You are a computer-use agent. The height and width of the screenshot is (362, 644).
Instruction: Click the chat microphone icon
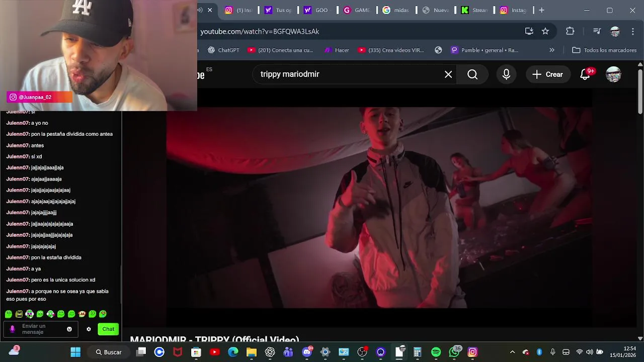click(x=13, y=329)
